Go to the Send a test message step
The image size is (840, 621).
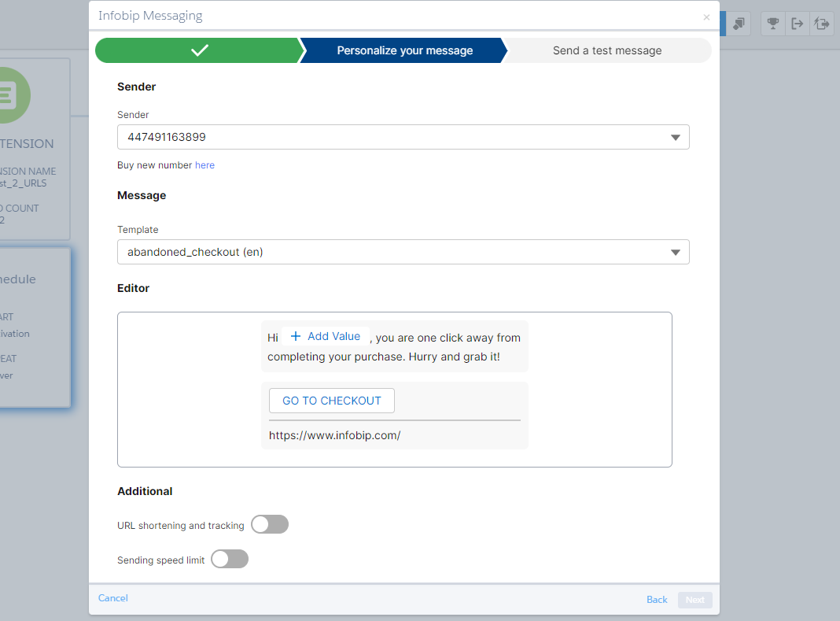pyautogui.click(x=607, y=50)
